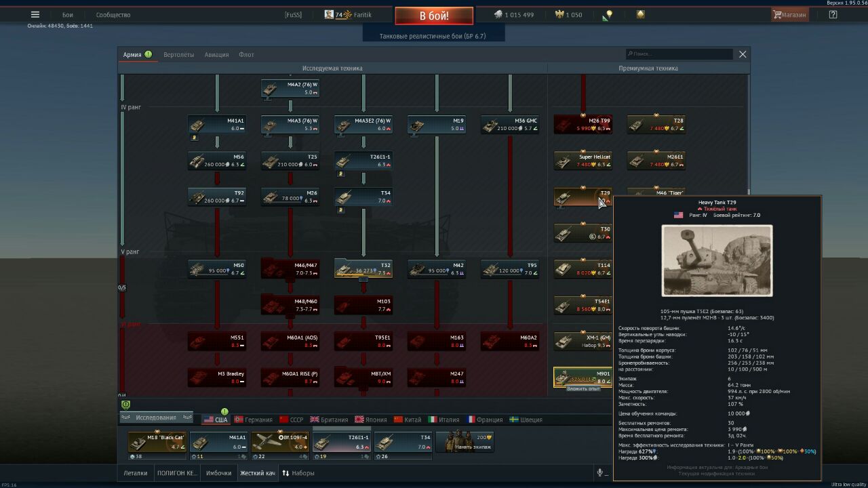Select the M50 vehicle card
The height and width of the screenshot is (488, 868).
[217, 268]
